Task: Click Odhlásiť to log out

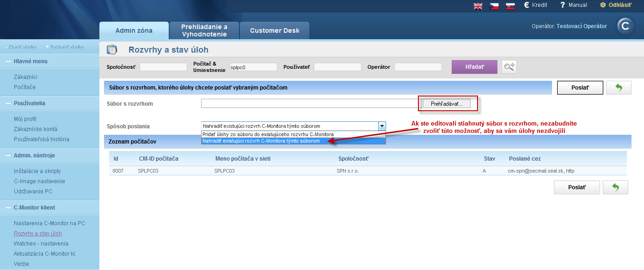Action: tap(616, 5)
